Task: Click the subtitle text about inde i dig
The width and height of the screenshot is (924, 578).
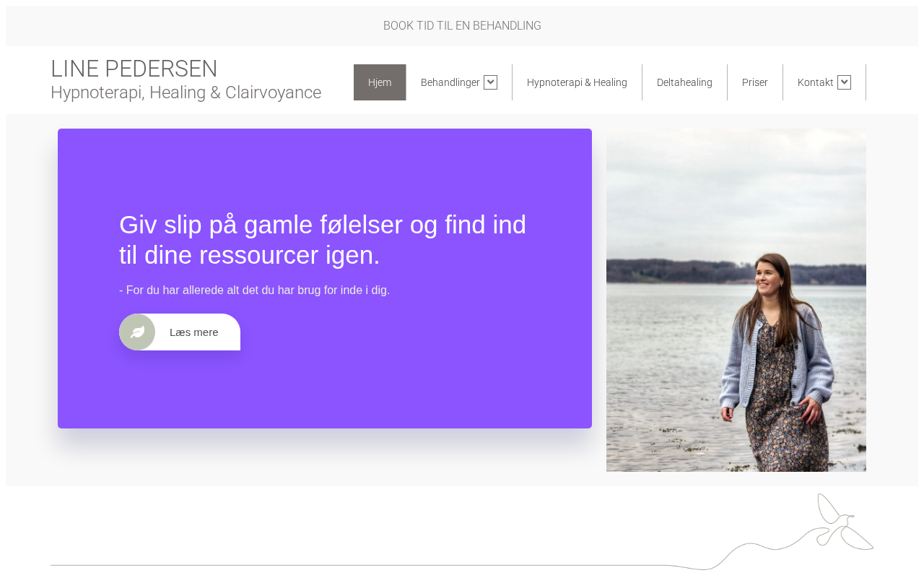Action: (254, 290)
